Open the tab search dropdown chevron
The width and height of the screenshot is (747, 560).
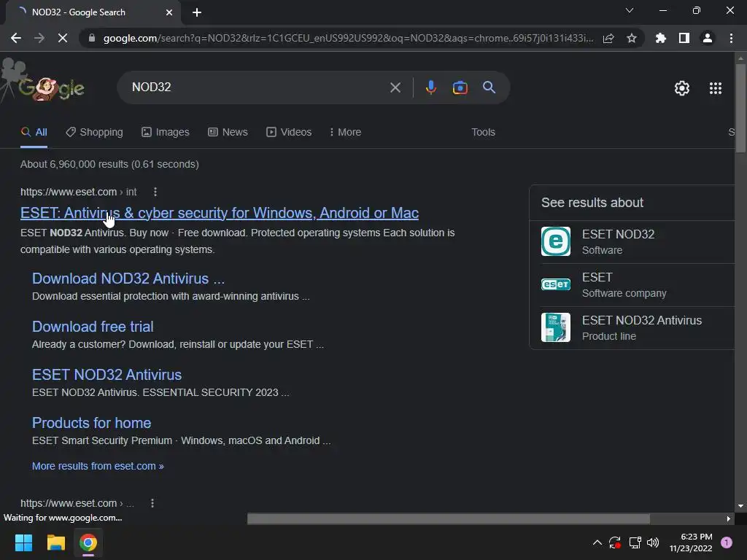pos(630,10)
